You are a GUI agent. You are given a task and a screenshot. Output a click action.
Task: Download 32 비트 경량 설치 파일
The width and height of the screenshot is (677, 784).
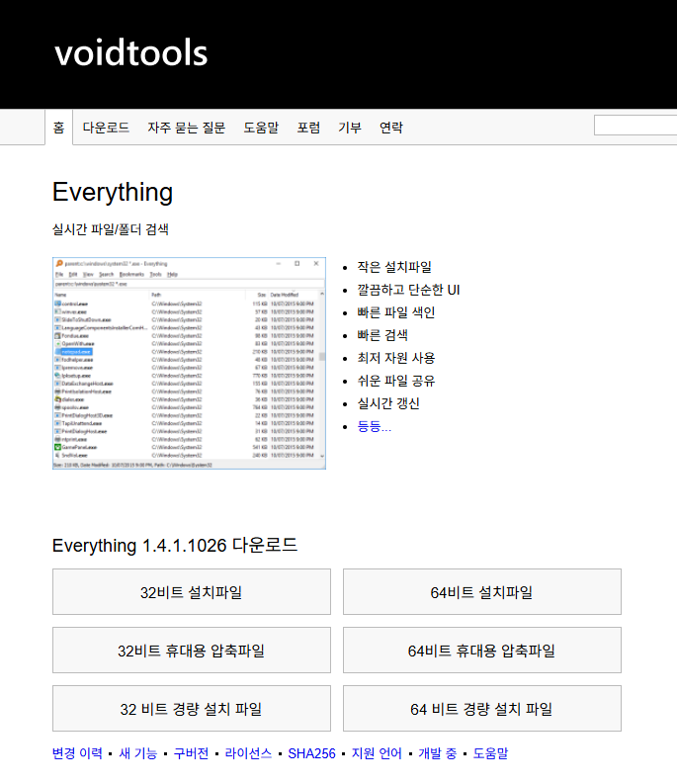[x=192, y=709]
